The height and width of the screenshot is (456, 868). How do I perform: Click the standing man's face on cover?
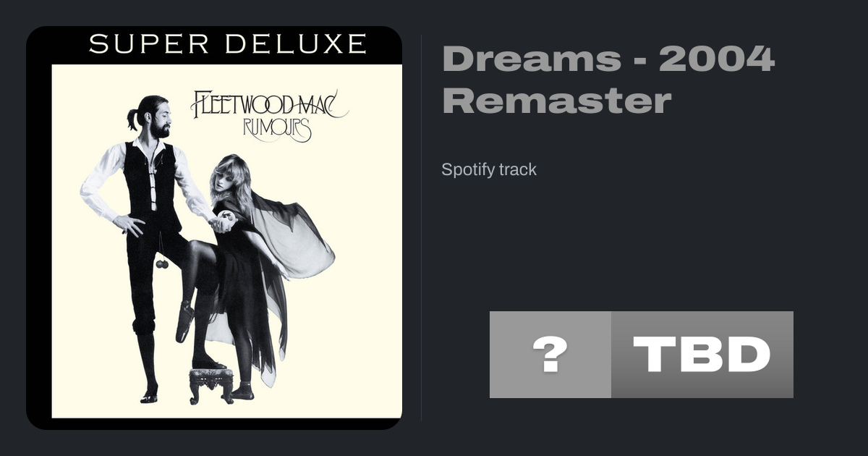coord(159,119)
